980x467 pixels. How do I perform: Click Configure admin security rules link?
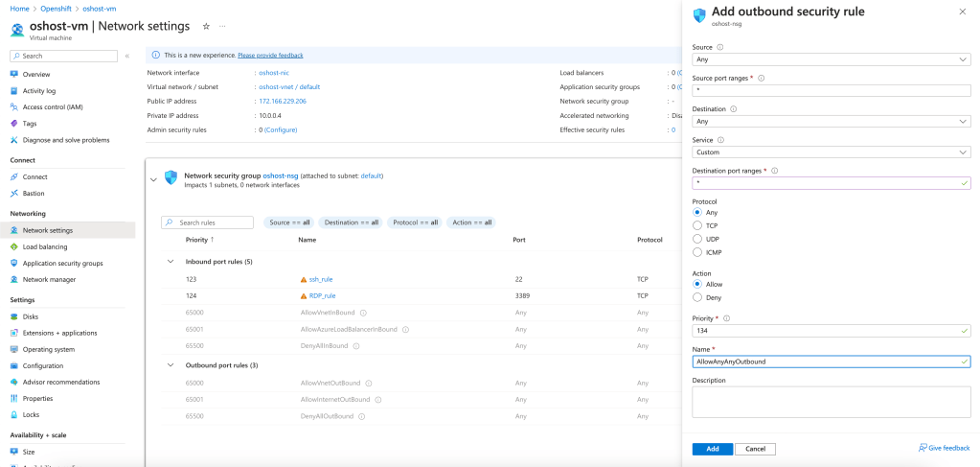[x=281, y=129]
